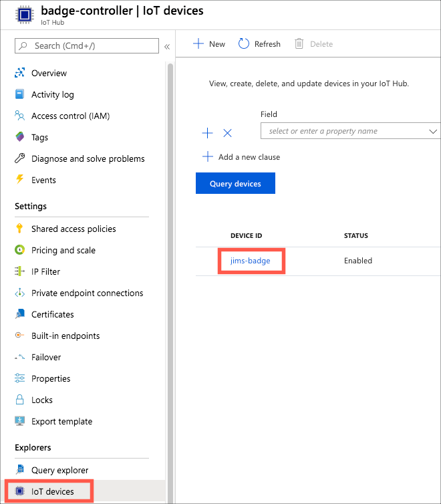The image size is (441, 504).
Task: Click the Query devices button
Action: tap(235, 183)
